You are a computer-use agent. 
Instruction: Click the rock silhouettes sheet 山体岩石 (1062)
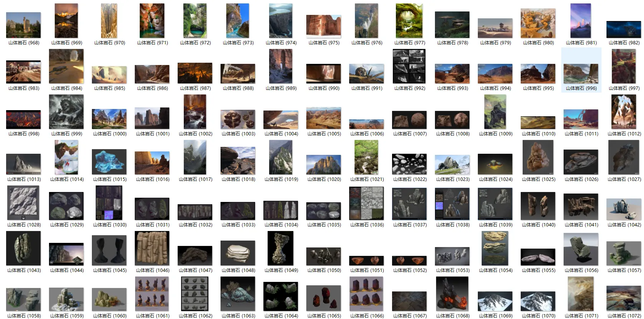[195, 294]
